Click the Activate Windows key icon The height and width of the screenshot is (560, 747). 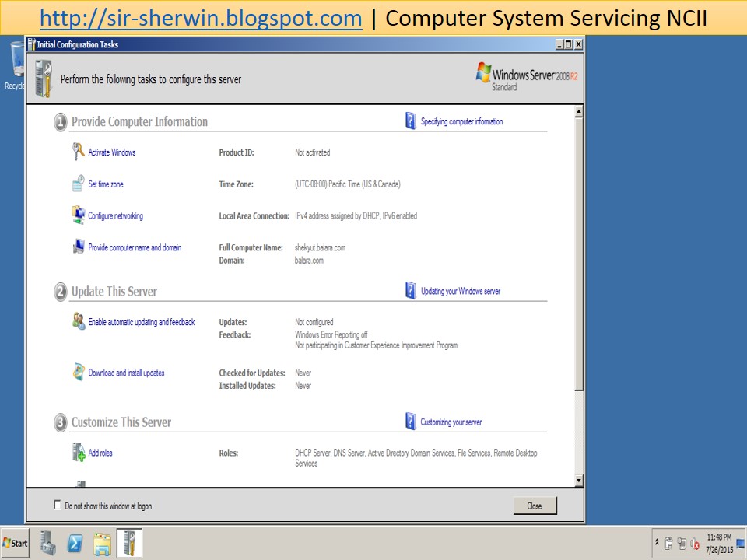(79, 152)
